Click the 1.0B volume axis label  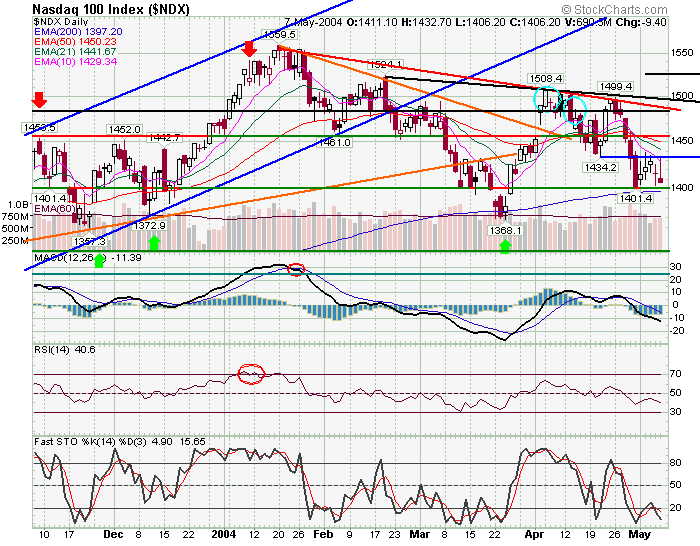[18, 204]
